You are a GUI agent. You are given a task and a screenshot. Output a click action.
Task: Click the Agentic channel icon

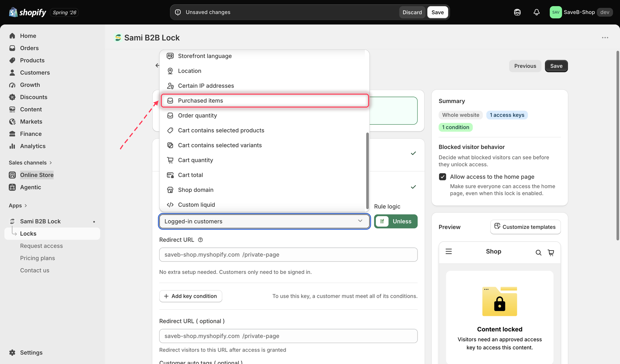(x=12, y=187)
